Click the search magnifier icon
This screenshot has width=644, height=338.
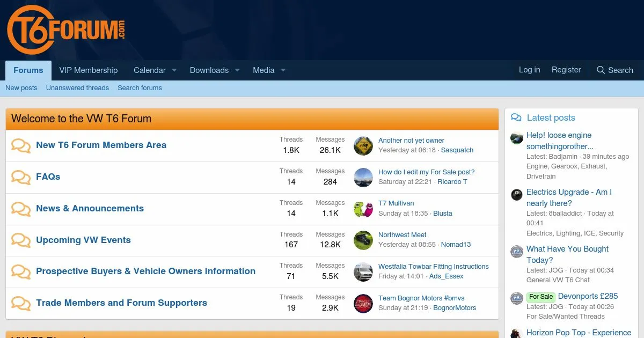click(601, 70)
